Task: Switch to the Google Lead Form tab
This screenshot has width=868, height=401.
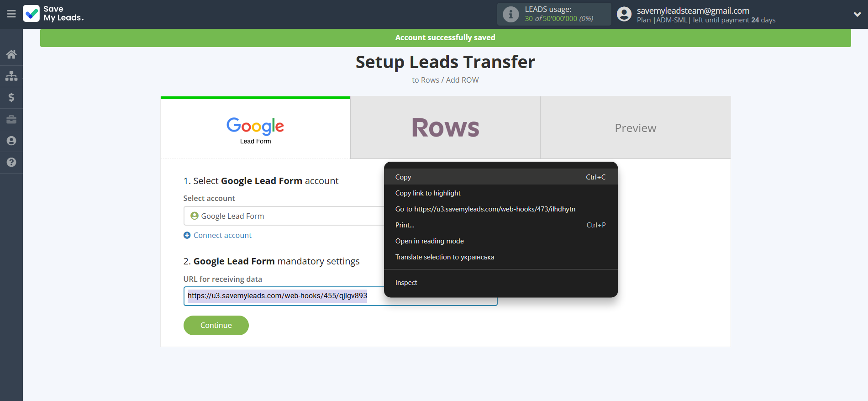Action: [x=255, y=128]
